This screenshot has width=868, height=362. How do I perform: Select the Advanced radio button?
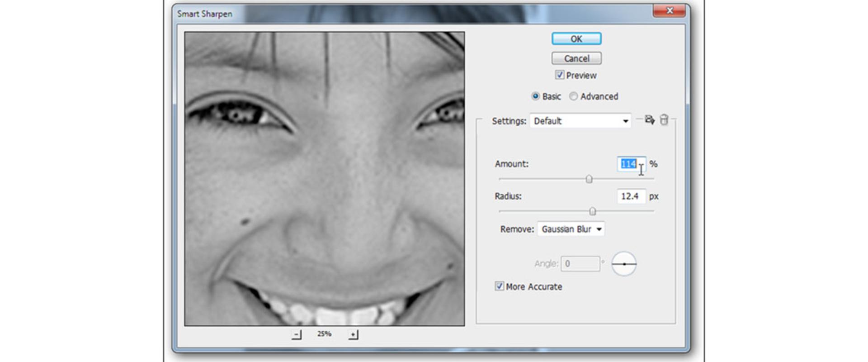pos(573,96)
